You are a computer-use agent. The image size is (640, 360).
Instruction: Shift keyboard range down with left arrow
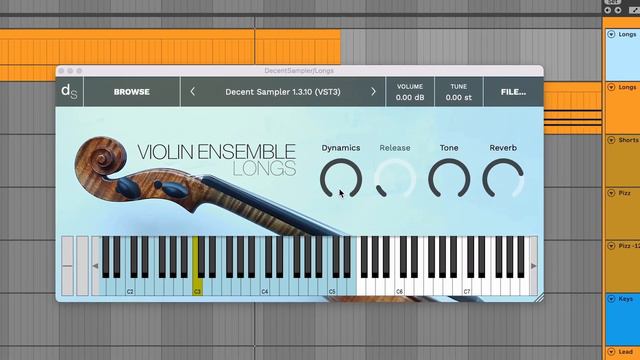pos(96,266)
